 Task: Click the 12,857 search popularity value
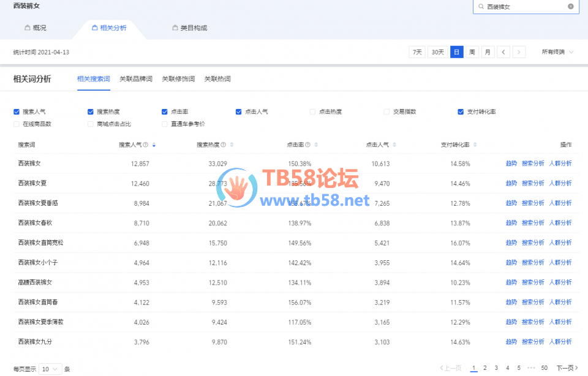(140, 164)
